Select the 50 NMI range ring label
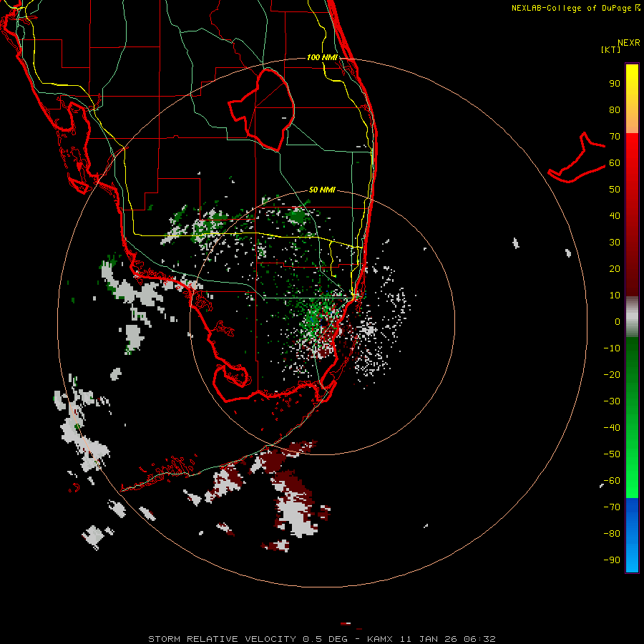 (x=322, y=190)
